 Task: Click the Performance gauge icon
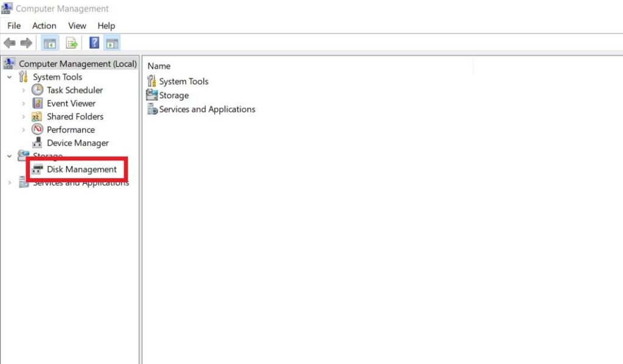[x=37, y=129]
